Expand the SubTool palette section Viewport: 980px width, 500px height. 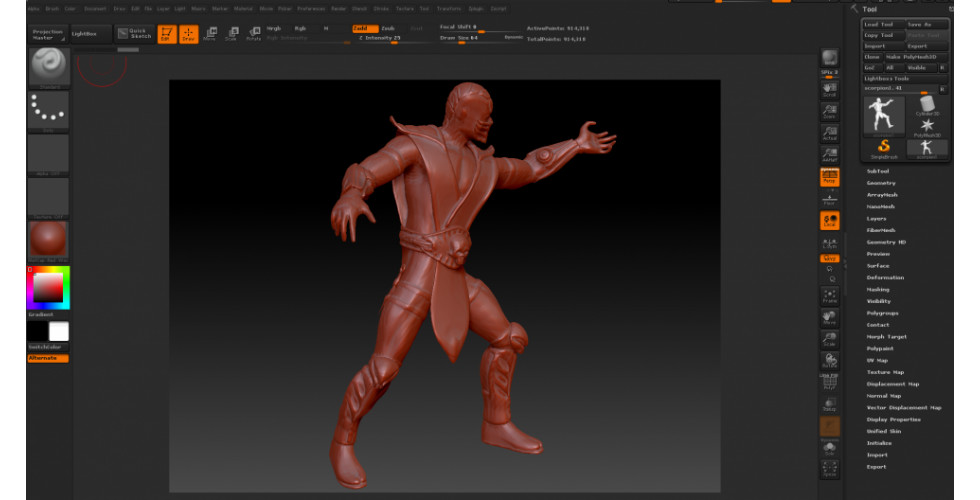878,171
